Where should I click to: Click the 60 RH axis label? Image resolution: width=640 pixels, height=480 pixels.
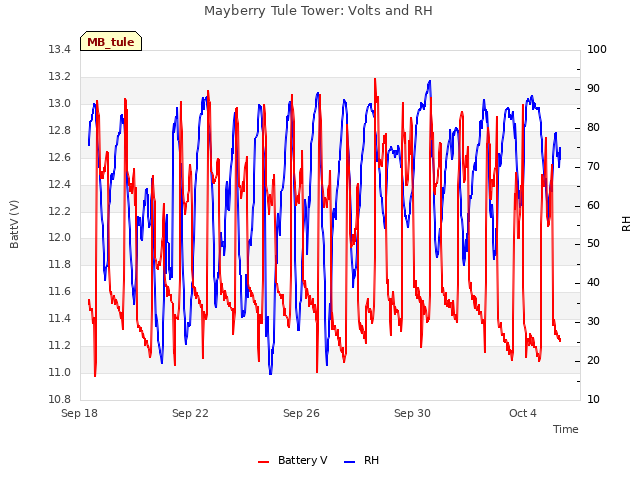pyautogui.click(x=593, y=205)
